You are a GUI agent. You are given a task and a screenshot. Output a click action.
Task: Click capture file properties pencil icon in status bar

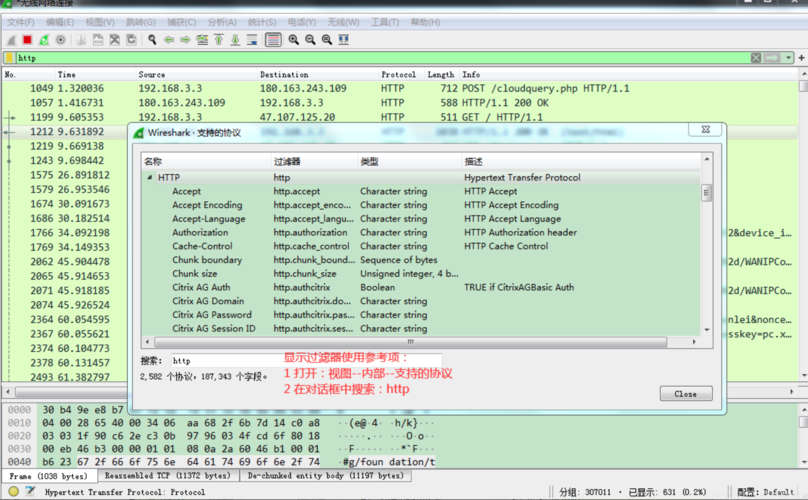[30, 492]
